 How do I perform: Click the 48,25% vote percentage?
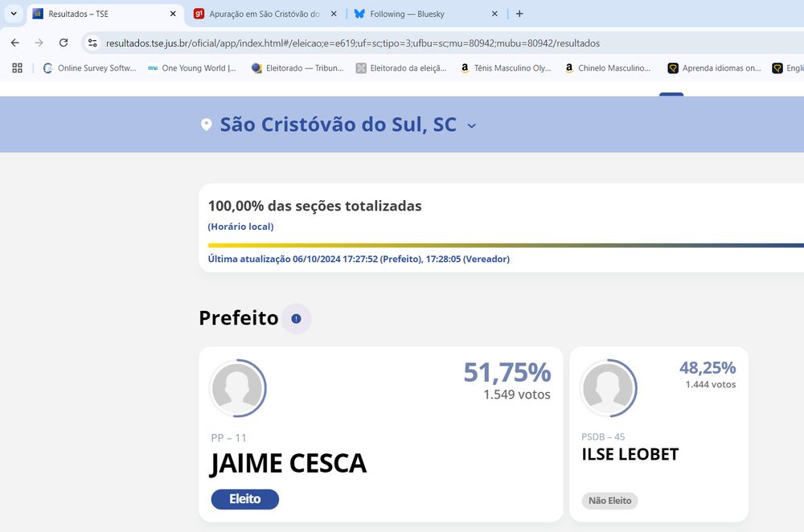(x=708, y=367)
